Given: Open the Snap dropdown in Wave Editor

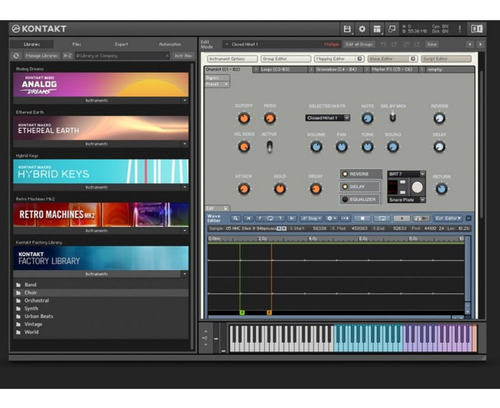Looking at the screenshot, I should pyautogui.click(x=311, y=218).
